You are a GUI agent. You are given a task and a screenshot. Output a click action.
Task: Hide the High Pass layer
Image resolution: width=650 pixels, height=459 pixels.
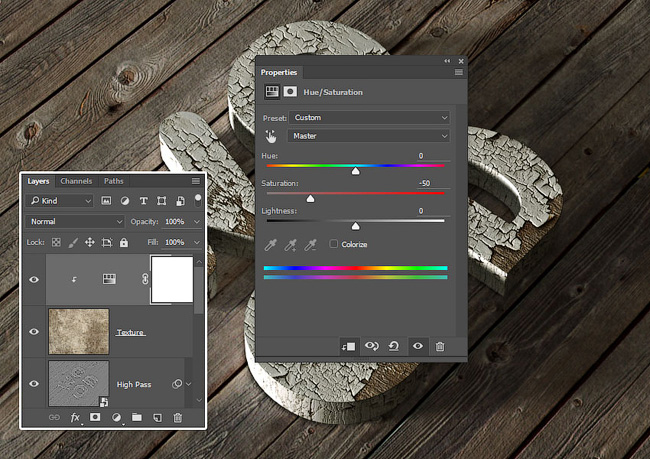[x=34, y=384]
